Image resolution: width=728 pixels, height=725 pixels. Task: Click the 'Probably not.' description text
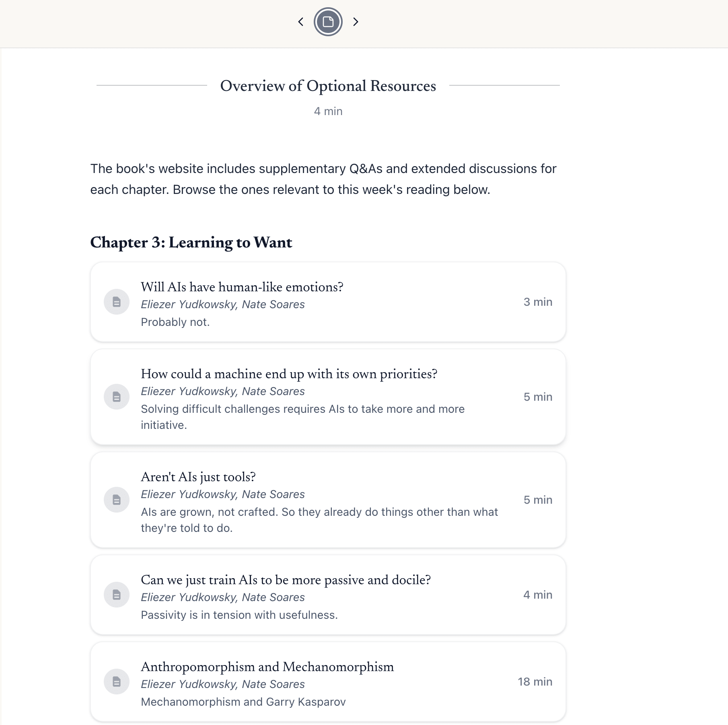(x=175, y=322)
